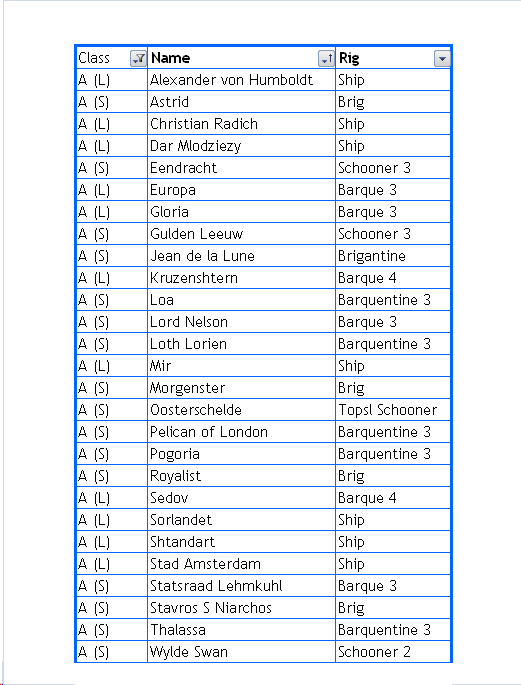Select the Kruzenshtern cell

[242, 278]
